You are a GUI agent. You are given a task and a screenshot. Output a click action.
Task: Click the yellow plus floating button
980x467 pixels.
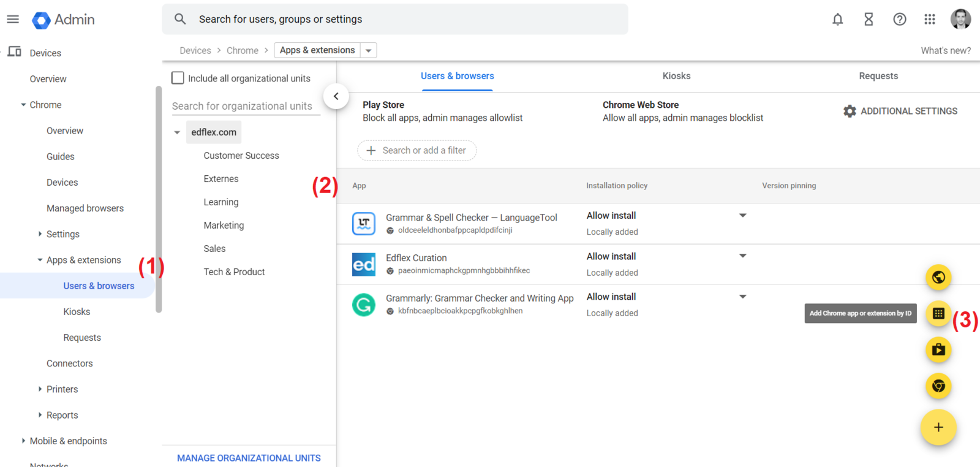(938, 427)
